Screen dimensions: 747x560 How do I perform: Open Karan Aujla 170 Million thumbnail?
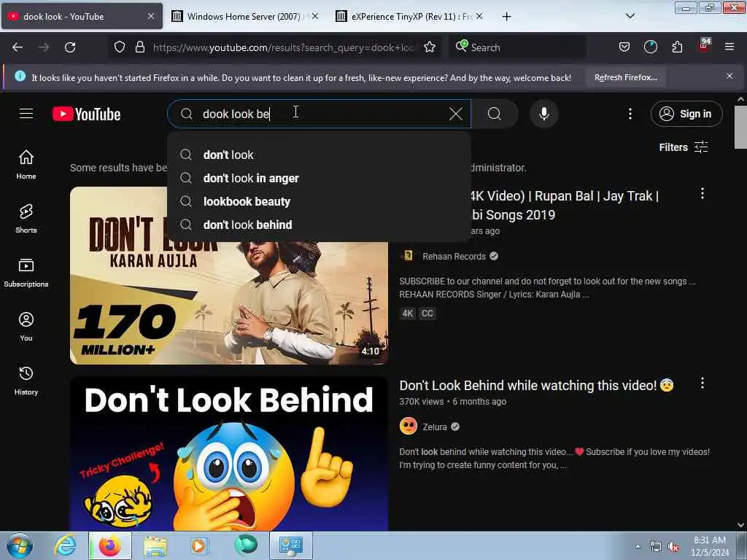[229, 303]
